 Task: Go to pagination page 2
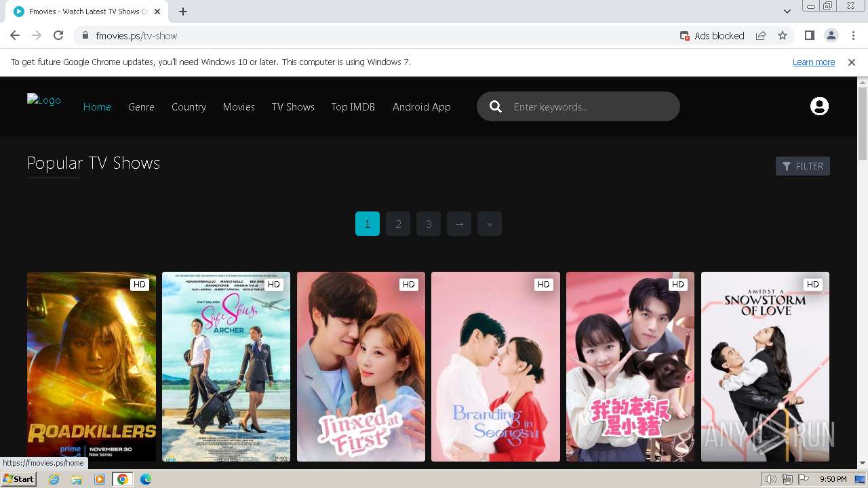point(398,224)
